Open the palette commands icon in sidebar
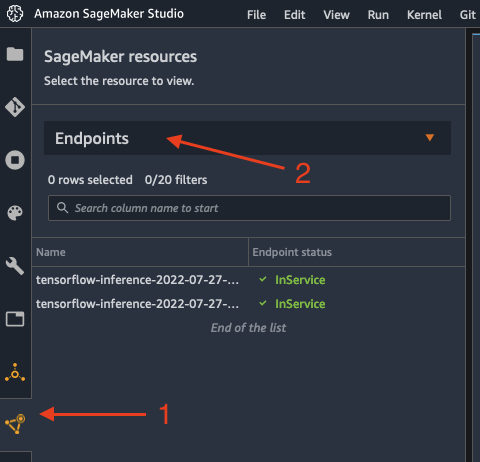The height and width of the screenshot is (462, 480). pyautogui.click(x=15, y=213)
